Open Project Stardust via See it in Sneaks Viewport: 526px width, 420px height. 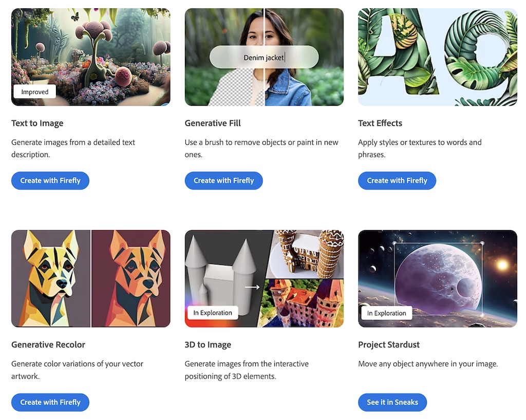392,402
